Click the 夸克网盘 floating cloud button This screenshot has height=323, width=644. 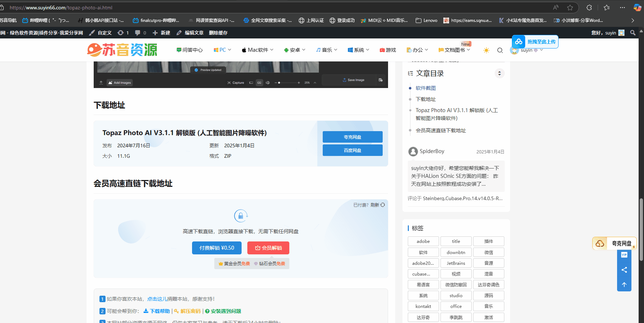[x=614, y=244]
